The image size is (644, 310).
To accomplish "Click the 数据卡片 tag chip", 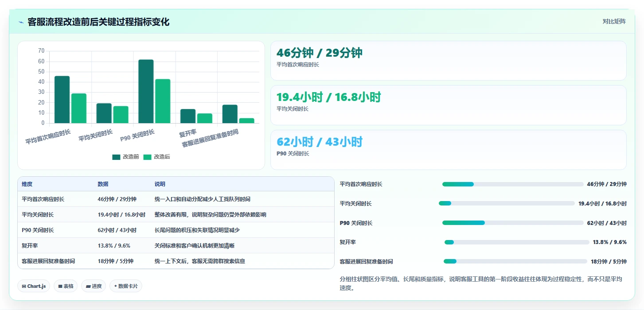I will pos(126,286).
